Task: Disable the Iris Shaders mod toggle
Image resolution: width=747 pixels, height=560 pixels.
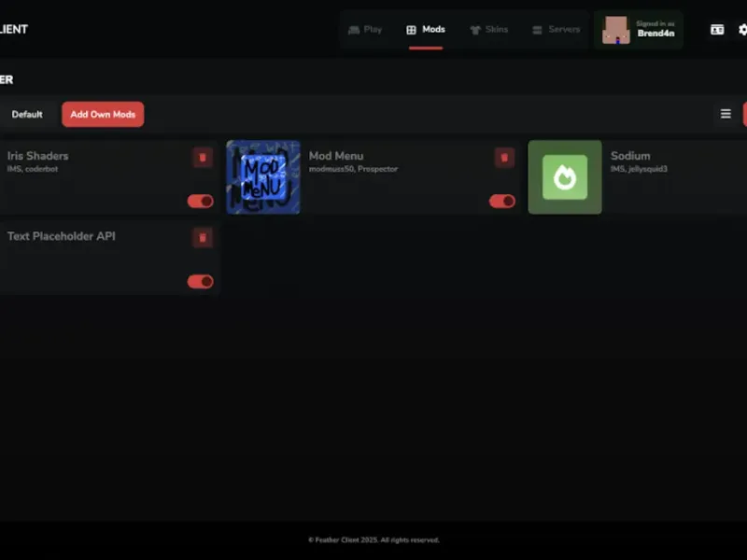Action: [200, 201]
